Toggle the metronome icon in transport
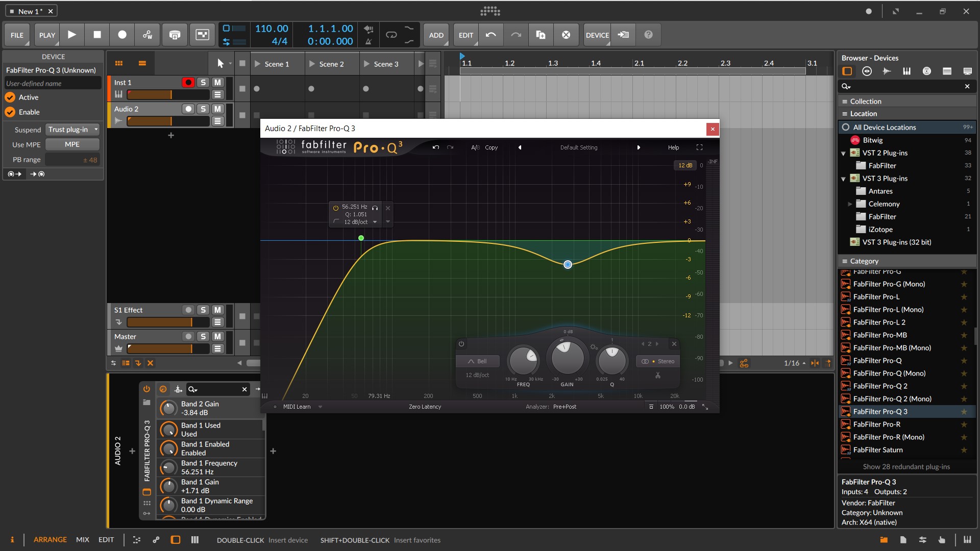This screenshot has width=980, height=551. 369,41
